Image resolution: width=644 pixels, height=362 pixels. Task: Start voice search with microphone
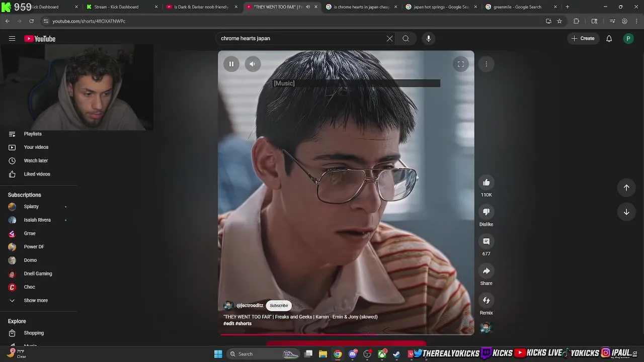[x=429, y=39]
